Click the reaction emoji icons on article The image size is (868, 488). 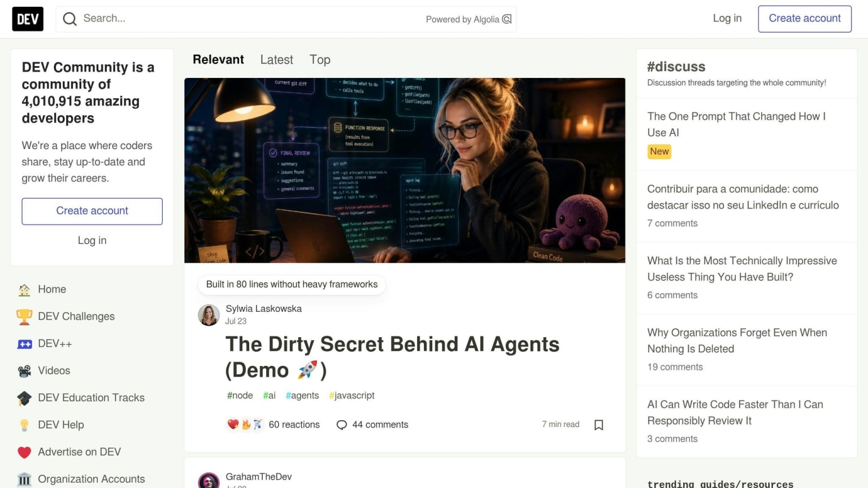coord(245,424)
